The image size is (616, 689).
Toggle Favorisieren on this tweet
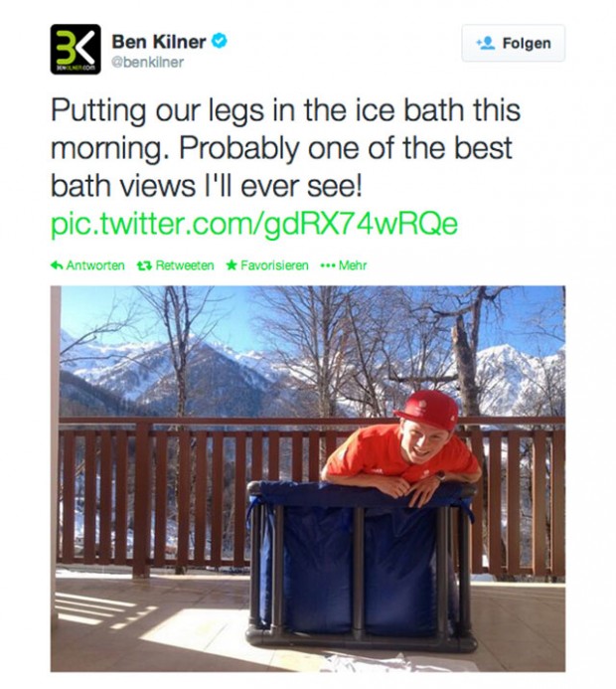274,265
